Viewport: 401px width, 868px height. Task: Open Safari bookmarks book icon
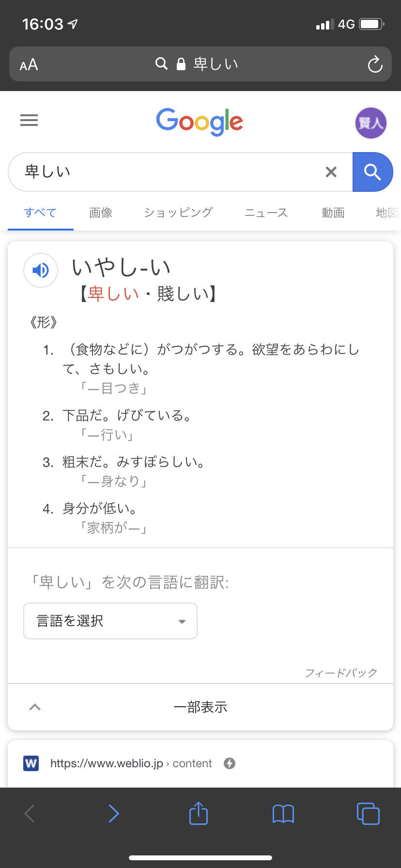coord(283,814)
